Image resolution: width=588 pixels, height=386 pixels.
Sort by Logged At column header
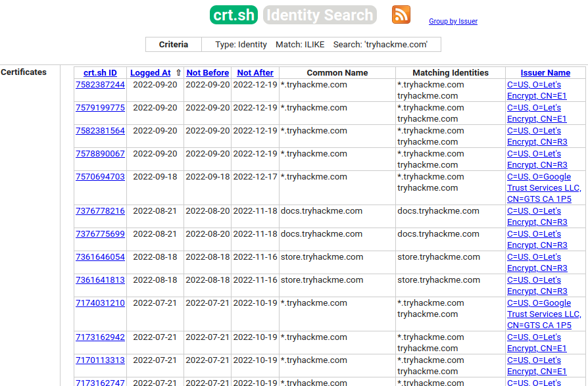151,73
